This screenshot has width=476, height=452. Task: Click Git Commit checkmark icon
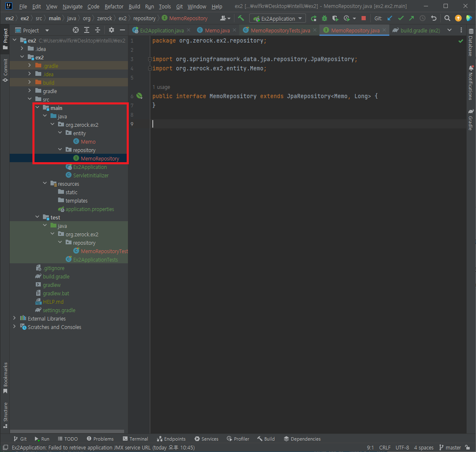click(x=401, y=18)
